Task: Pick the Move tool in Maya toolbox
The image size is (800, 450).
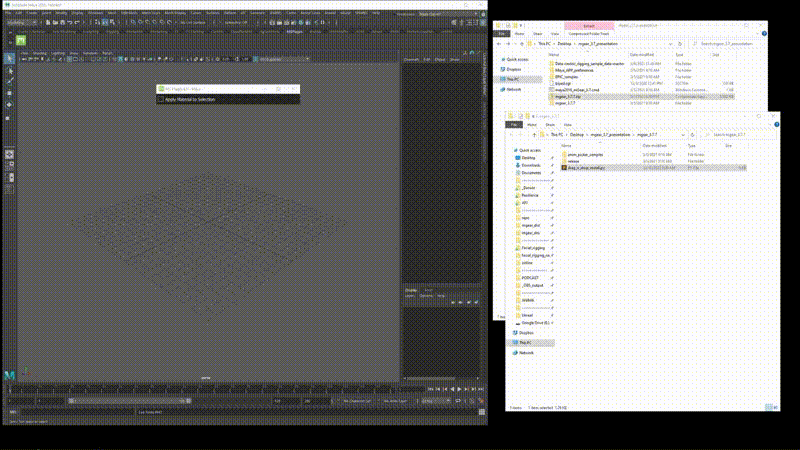Action: tap(9, 93)
